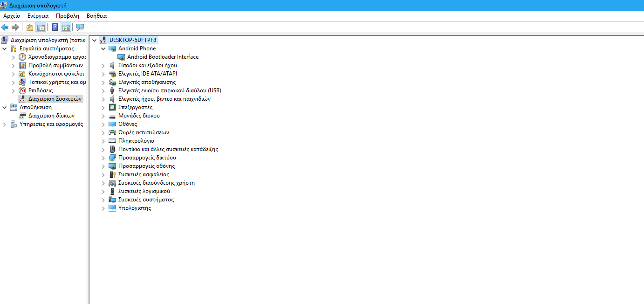644x304 pixels.
Task: Expand the Είσοδοι και έξοδοι ήχου arrow
Action: 103,65
